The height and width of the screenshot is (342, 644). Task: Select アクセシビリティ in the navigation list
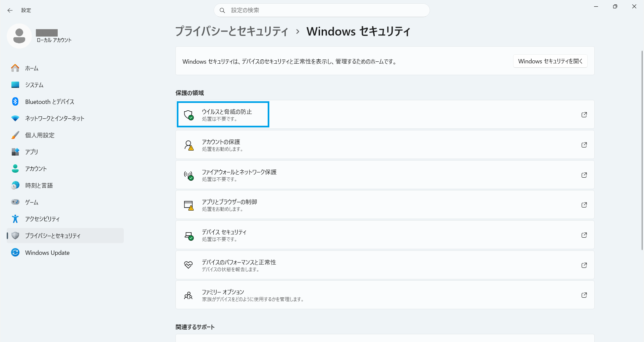tap(42, 219)
